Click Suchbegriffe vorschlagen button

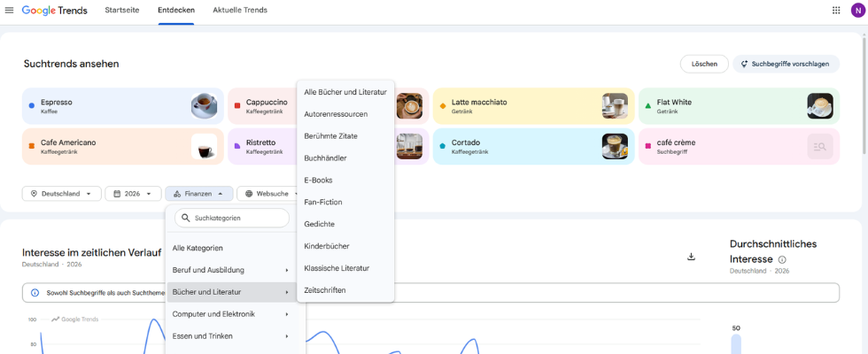click(x=786, y=64)
